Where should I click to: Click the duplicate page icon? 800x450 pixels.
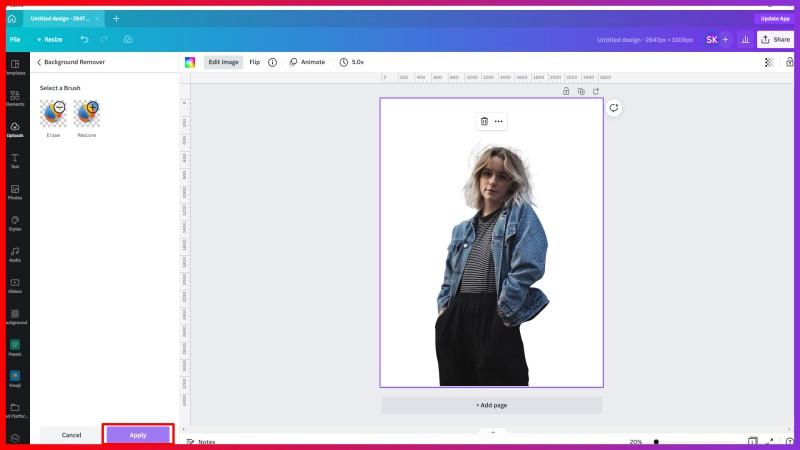(x=581, y=91)
